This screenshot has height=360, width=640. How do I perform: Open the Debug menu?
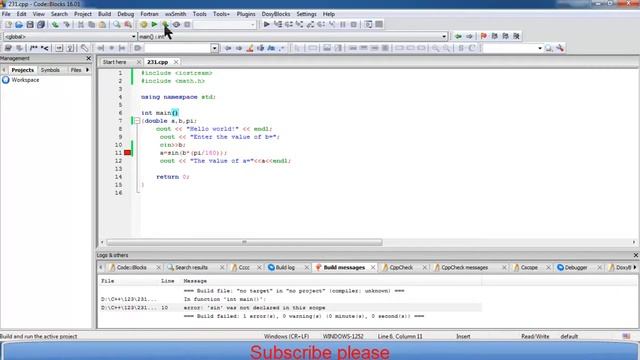125,14
